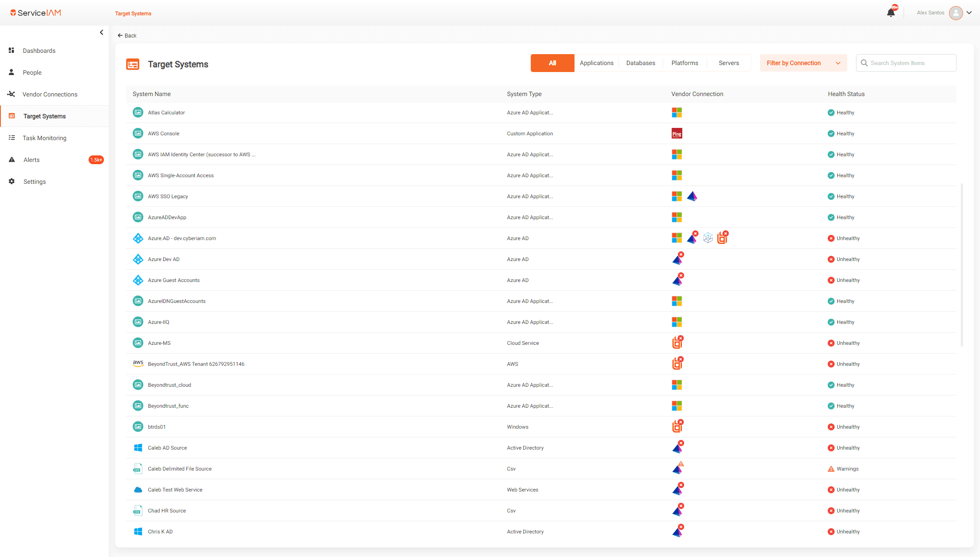Click failed vendor icon in btrds01 row

[677, 426]
